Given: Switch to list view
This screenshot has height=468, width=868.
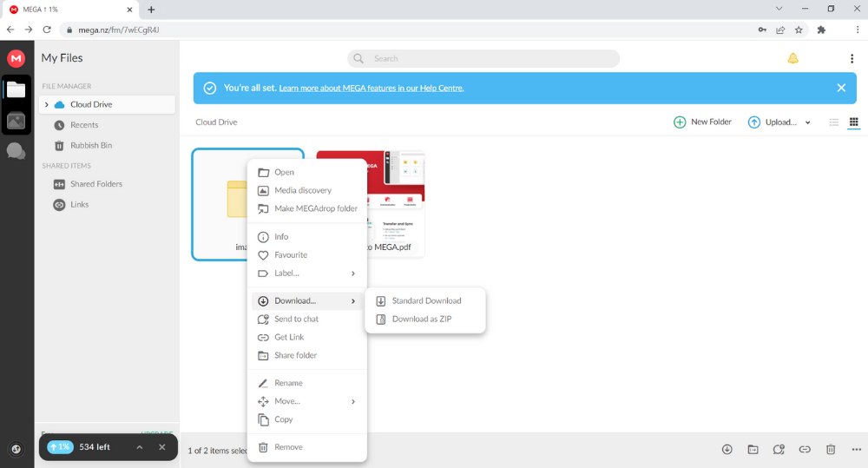Looking at the screenshot, I should tap(833, 122).
